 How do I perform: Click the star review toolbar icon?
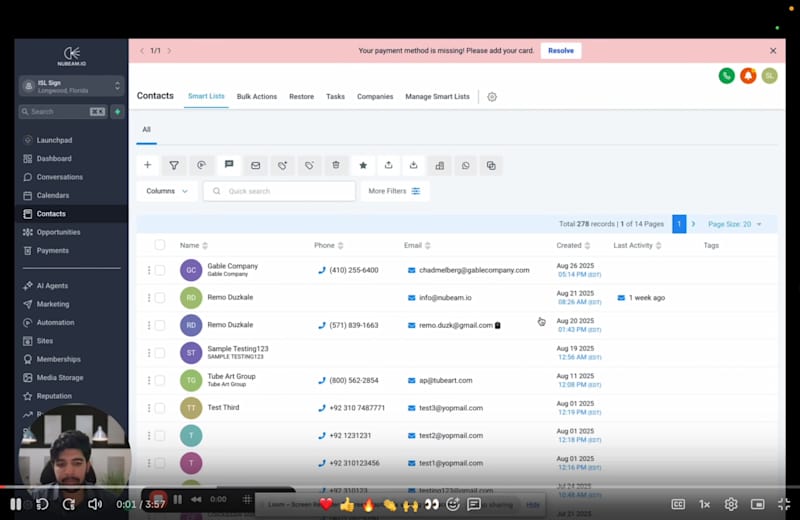(363, 165)
